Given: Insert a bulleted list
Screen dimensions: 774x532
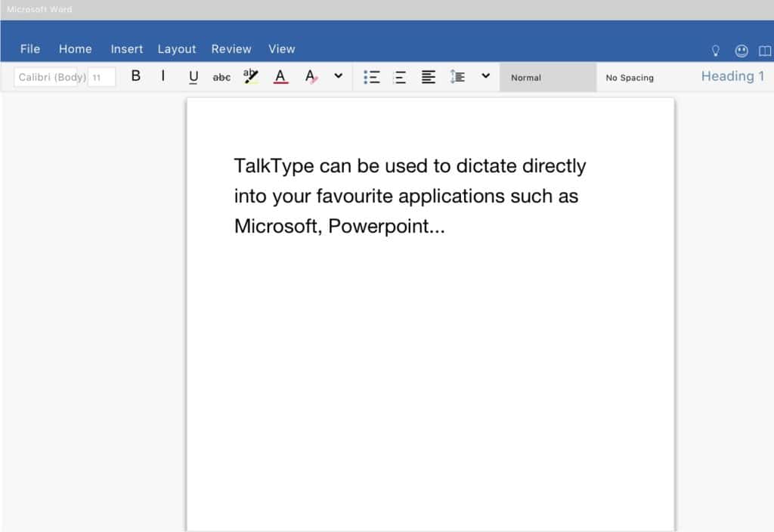Looking at the screenshot, I should [x=372, y=77].
